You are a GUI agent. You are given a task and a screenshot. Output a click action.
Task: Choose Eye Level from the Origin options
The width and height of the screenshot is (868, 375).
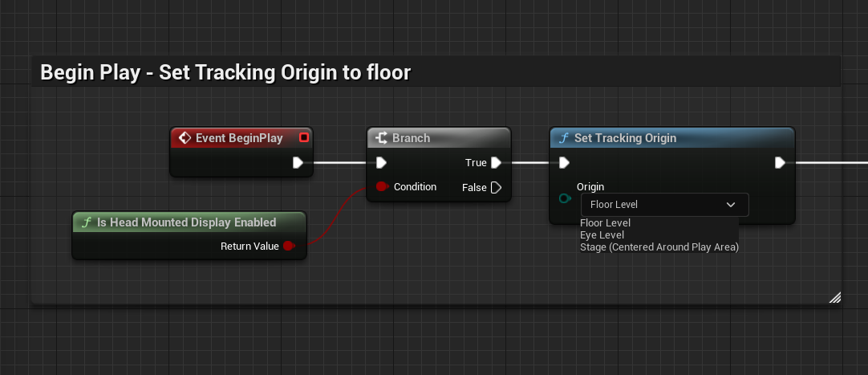tap(602, 235)
